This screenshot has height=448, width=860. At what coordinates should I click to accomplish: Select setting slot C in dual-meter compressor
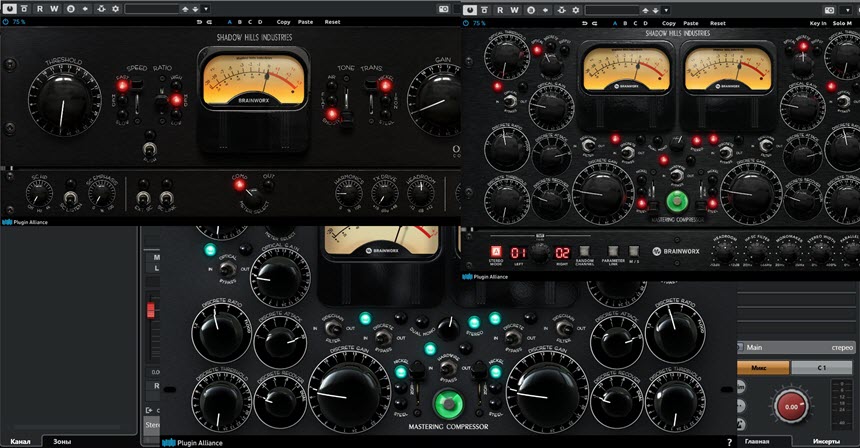635,23
